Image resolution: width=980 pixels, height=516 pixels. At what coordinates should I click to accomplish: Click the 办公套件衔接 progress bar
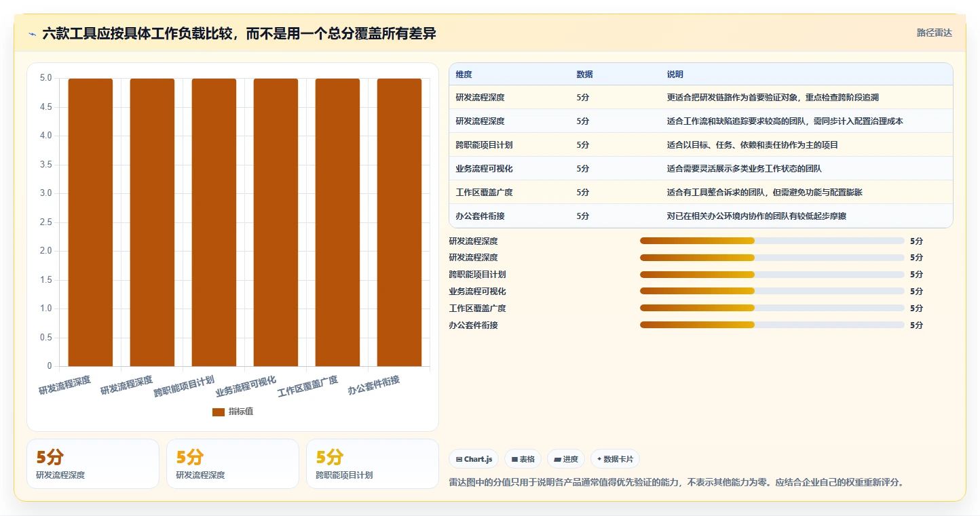[x=772, y=325]
